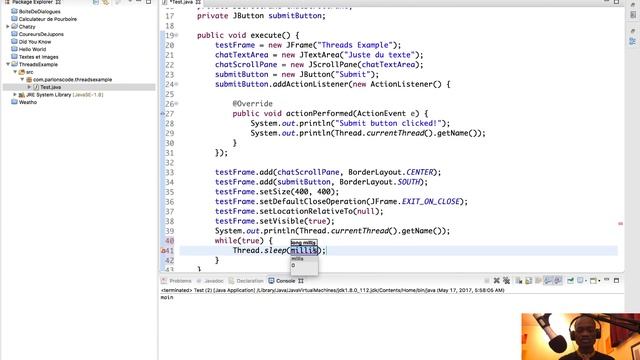The height and width of the screenshot is (360, 640).
Task: Click Remove All Terminated Launches double-X icon
Action: coord(507,281)
